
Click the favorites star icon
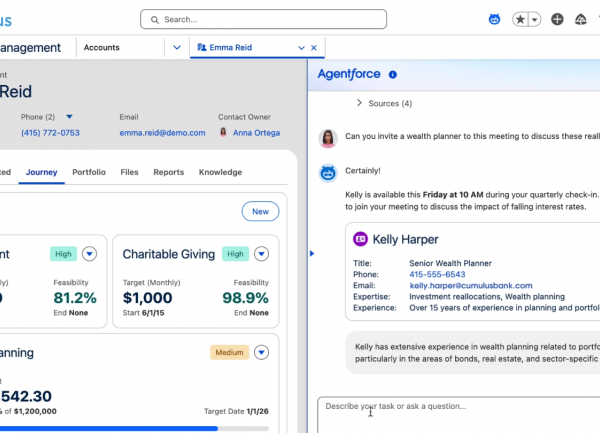click(x=520, y=19)
